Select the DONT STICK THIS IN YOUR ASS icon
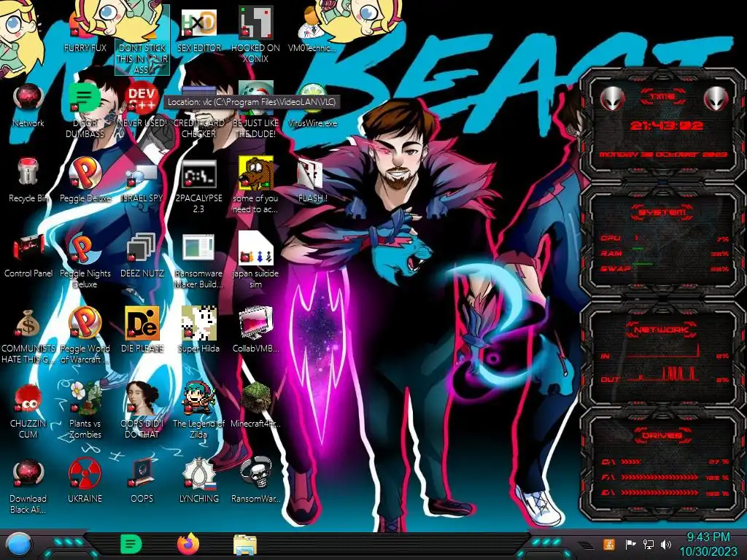747x560 pixels. (x=142, y=41)
